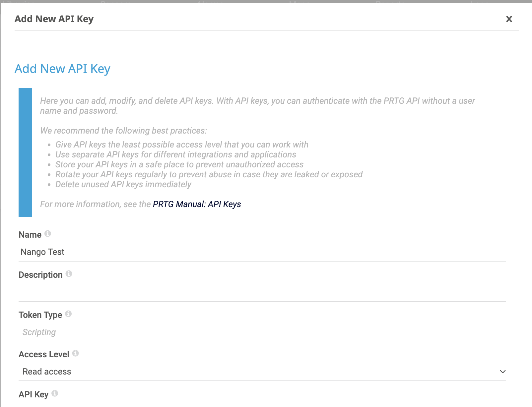Click the Description field label
This screenshot has width=532, height=407.
coord(40,275)
